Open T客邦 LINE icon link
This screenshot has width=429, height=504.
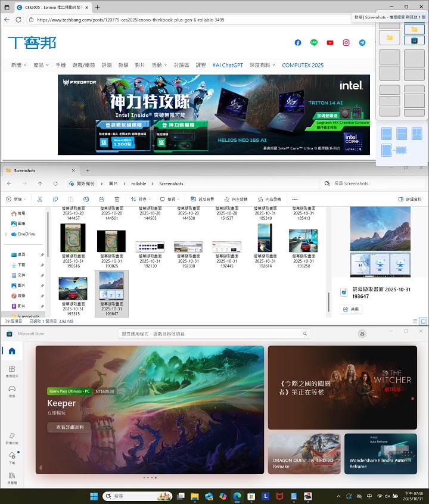(314, 43)
